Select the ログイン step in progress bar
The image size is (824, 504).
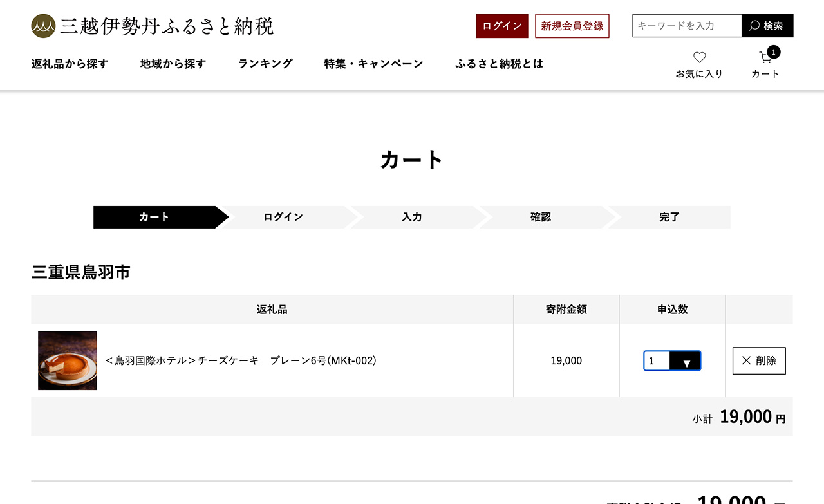coord(283,217)
